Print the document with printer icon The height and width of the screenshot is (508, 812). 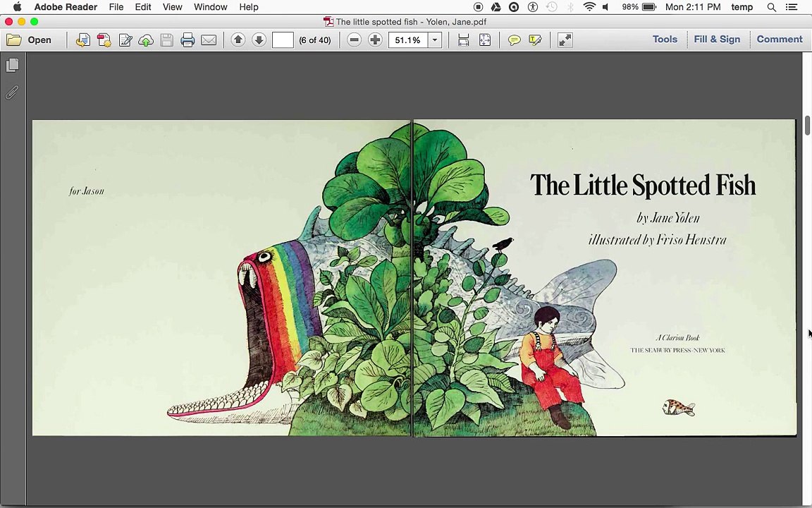[x=187, y=40]
